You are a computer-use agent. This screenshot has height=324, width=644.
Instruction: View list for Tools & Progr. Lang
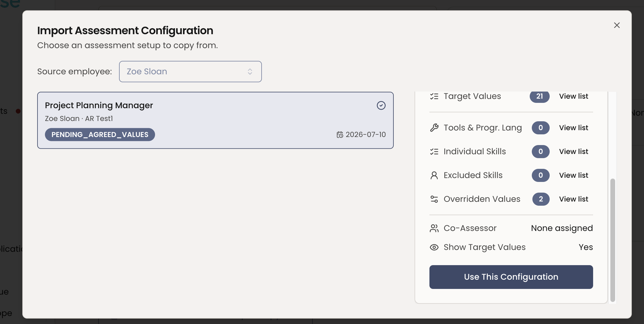[573, 128]
